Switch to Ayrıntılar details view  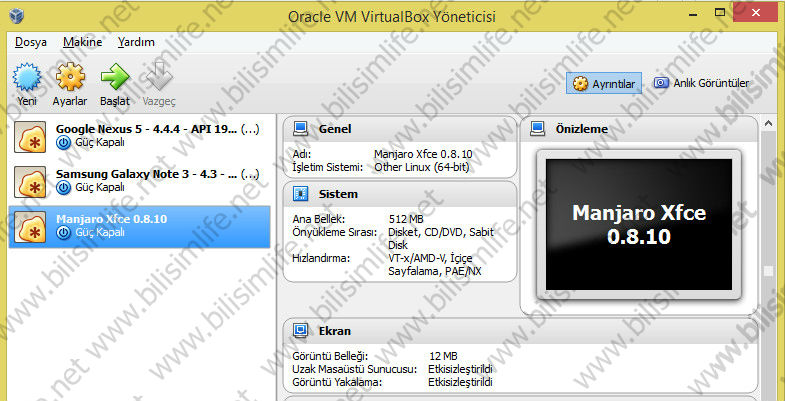604,84
